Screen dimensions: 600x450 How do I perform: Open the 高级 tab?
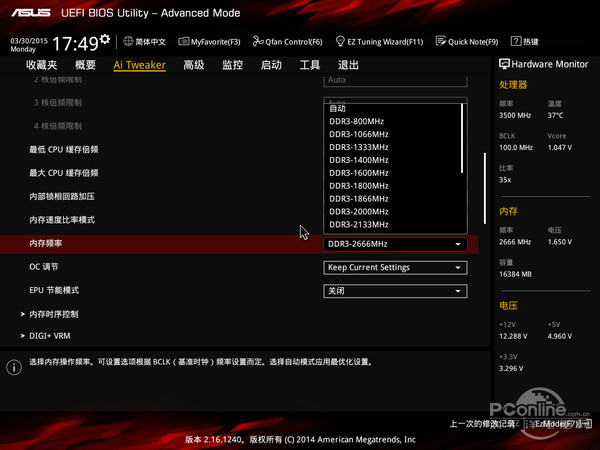(194, 65)
